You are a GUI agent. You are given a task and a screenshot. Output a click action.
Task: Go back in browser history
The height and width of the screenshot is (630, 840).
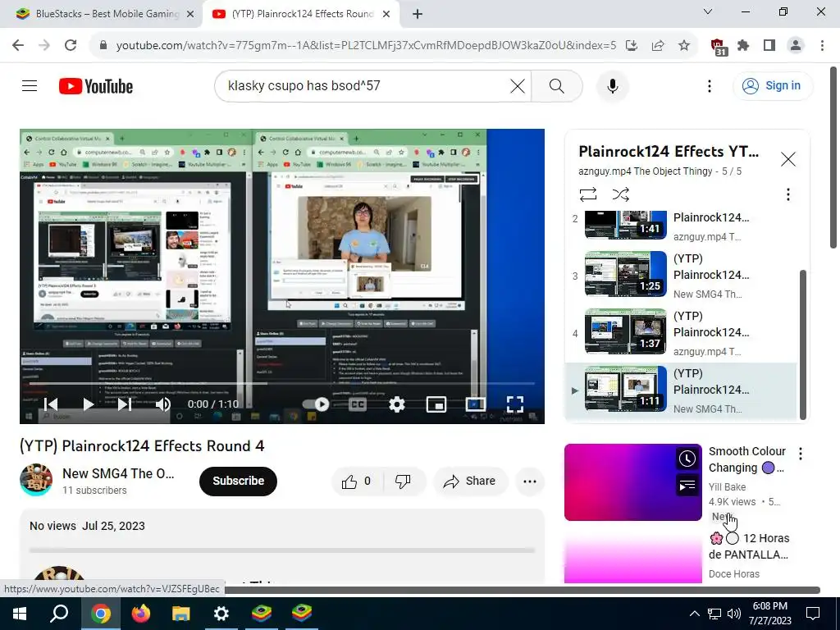pyautogui.click(x=18, y=46)
